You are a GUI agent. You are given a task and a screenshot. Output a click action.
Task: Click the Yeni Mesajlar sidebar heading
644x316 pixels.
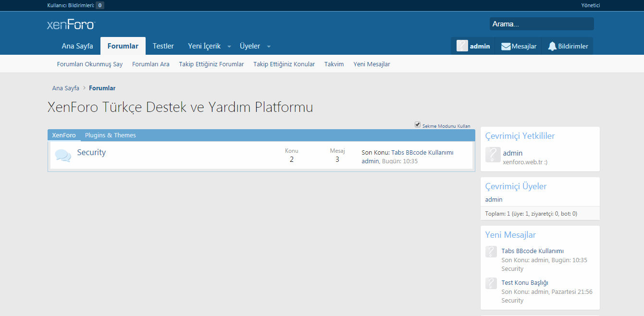pos(510,235)
